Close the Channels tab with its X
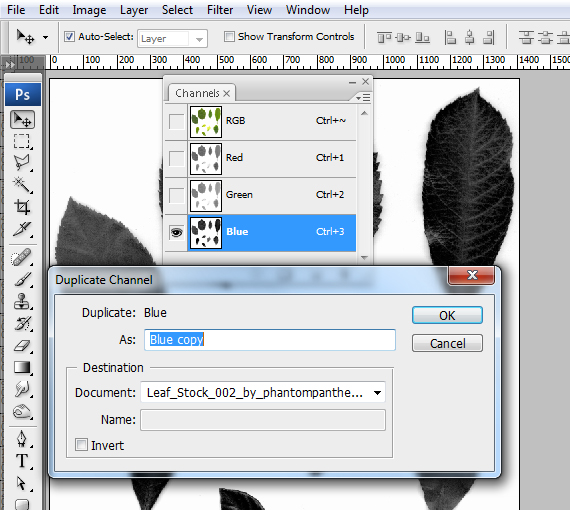 point(226,94)
